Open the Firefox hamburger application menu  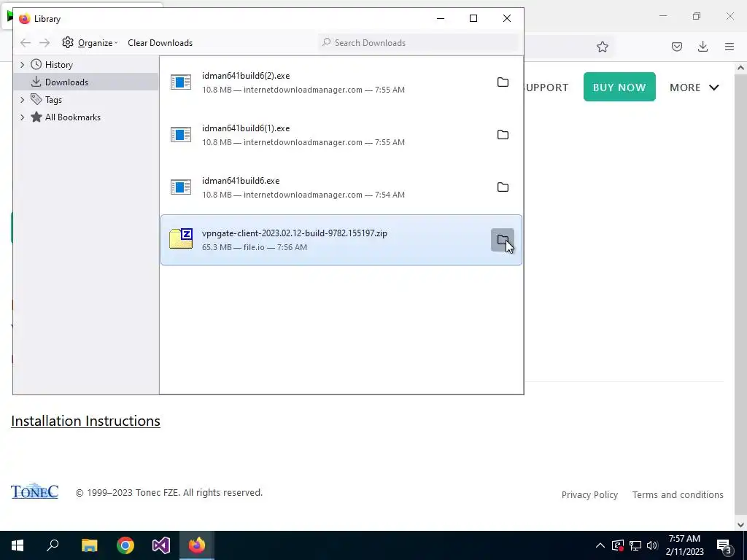729,47
